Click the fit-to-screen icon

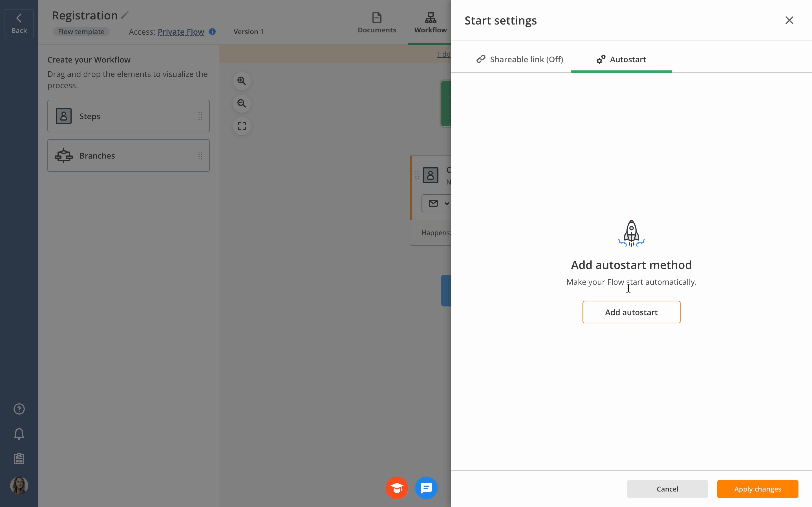(x=242, y=126)
